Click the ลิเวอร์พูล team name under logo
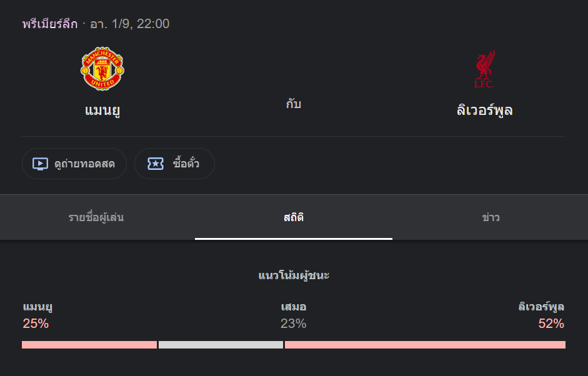Image resolution: width=588 pixels, height=376 pixels. 484,111
